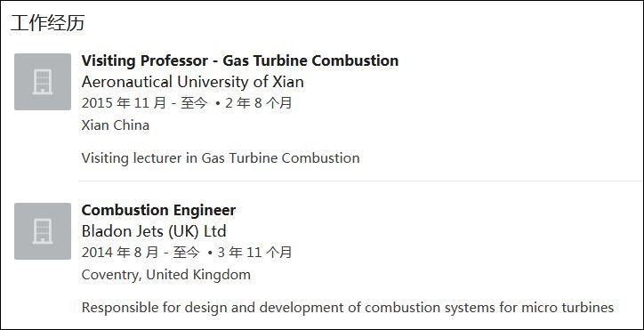Click the 工作经历 section heading
644x330 pixels.
[x=48, y=22]
